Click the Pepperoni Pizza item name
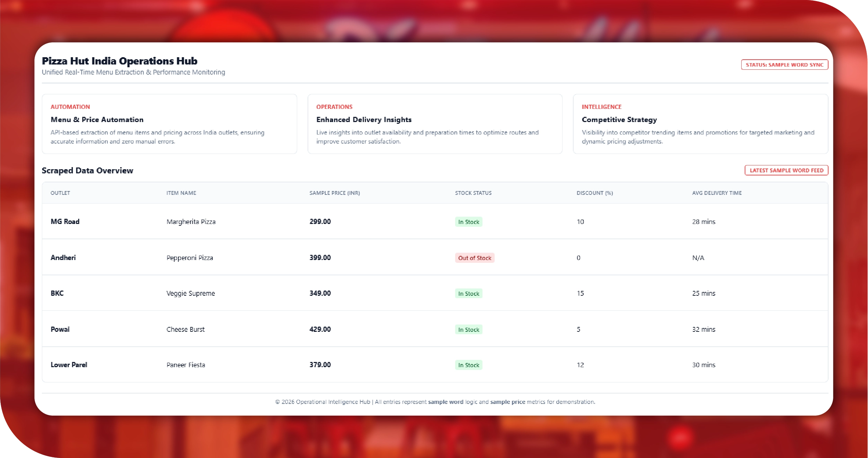The image size is (868, 458). [x=189, y=258]
